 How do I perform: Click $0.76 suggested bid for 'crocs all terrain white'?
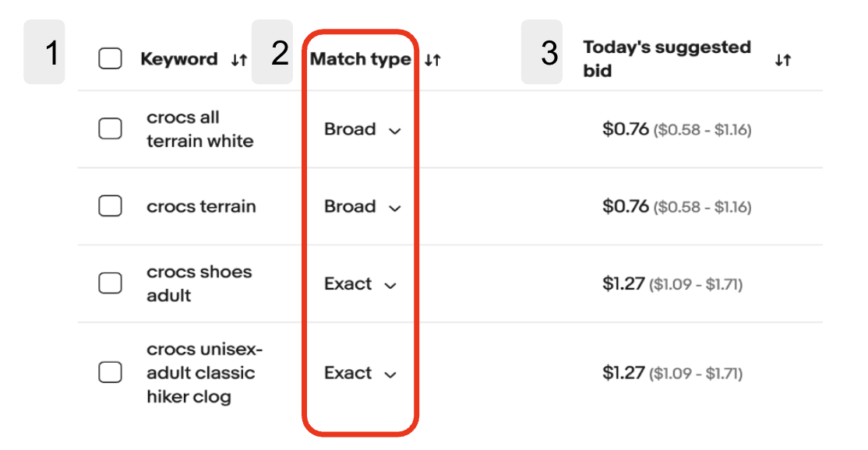[626, 129]
